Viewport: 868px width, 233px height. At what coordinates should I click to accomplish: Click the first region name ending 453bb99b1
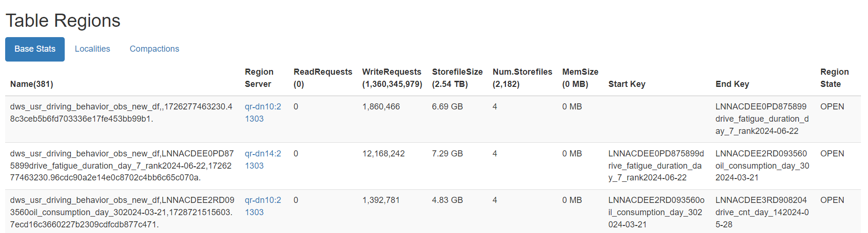pyautogui.click(x=121, y=113)
